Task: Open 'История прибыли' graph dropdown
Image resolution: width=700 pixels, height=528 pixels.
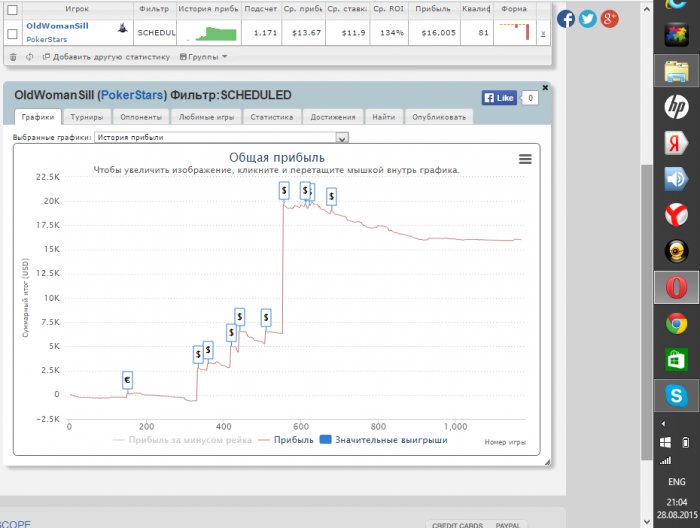Action: click(221, 137)
